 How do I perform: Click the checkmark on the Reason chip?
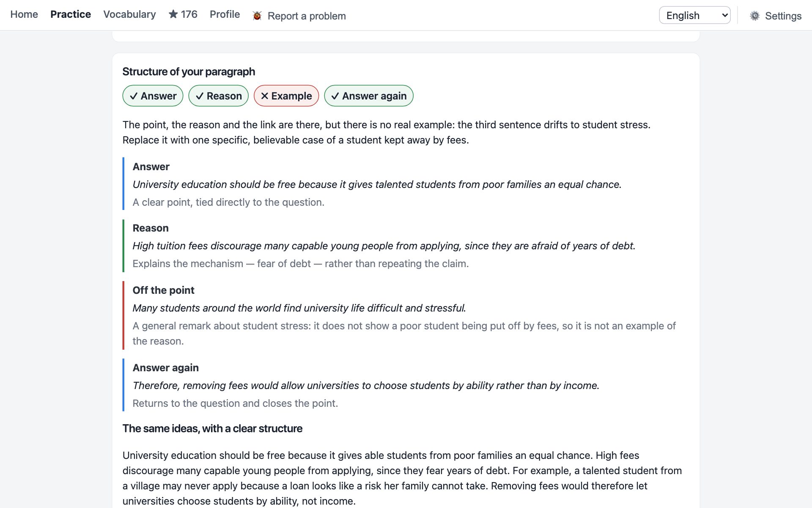click(x=200, y=96)
